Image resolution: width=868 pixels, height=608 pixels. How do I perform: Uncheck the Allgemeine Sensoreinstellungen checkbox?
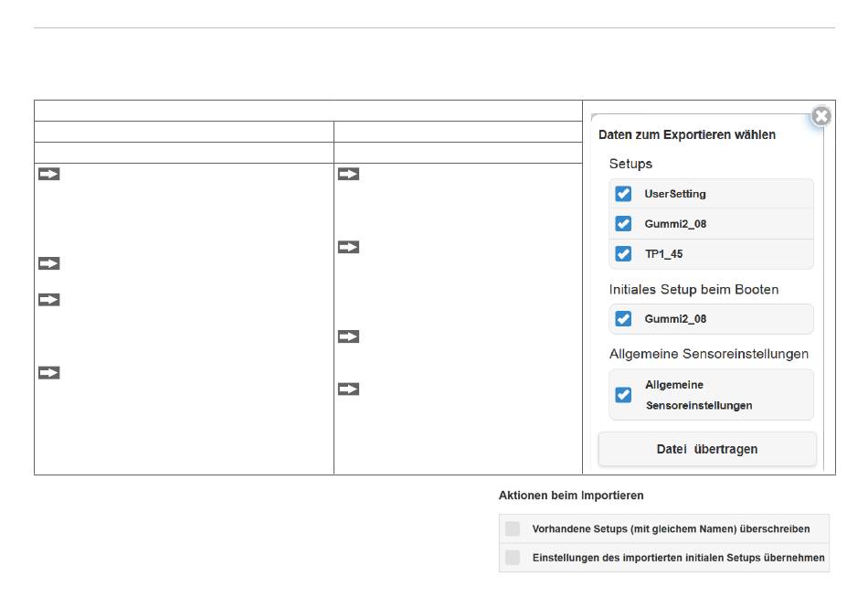pyautogui.click(x=623, y=395)
